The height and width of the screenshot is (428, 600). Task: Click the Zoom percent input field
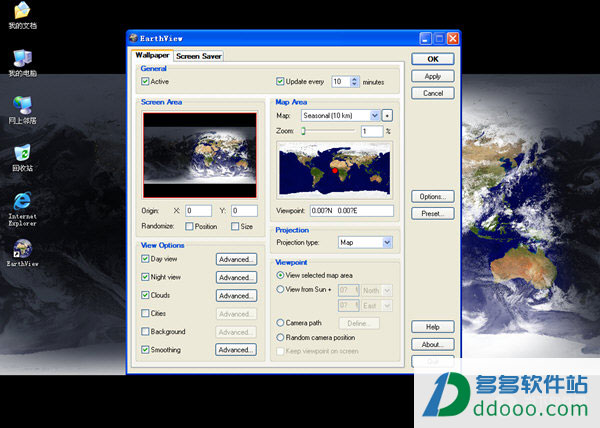(x=372, y=131)
